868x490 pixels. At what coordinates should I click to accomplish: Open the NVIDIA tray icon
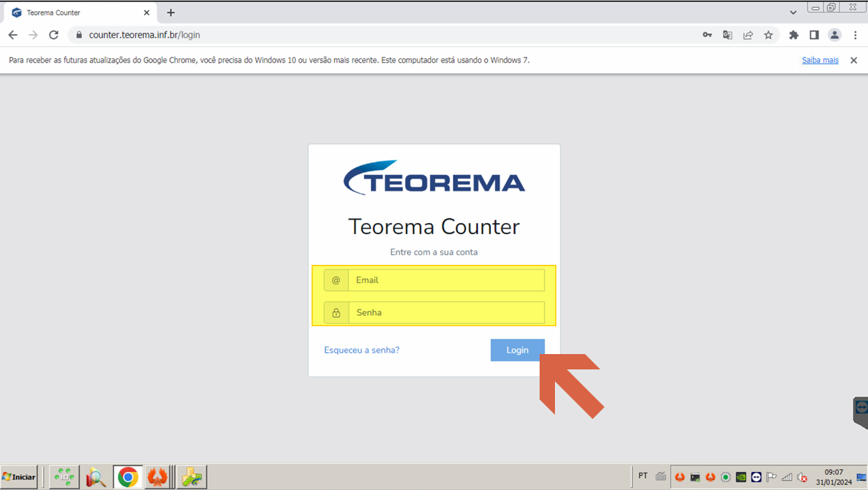(741, 477)
